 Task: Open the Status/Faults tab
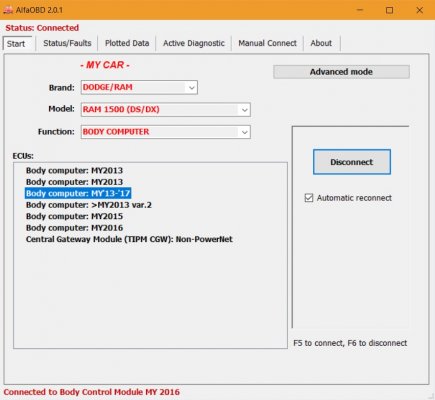tap(67, 43)
